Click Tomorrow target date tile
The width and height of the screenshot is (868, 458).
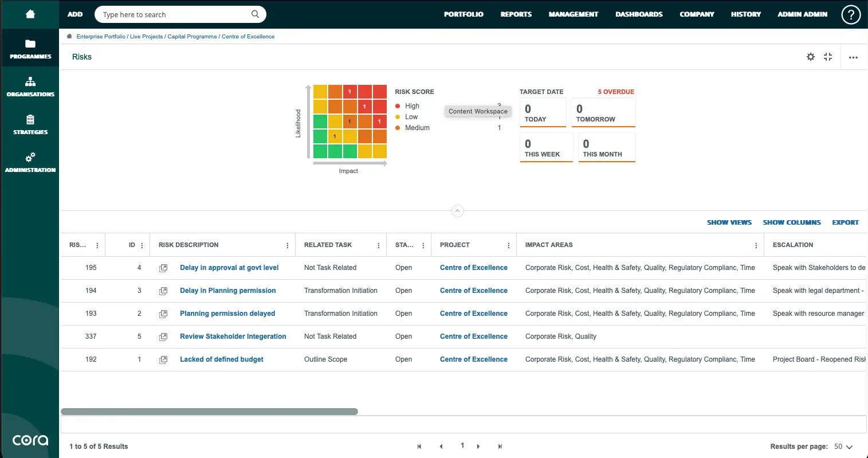[604, 112]
